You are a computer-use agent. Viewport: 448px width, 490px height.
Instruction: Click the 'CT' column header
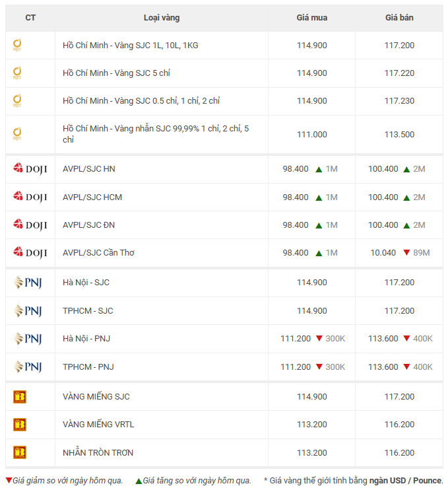tap(30, 18)
